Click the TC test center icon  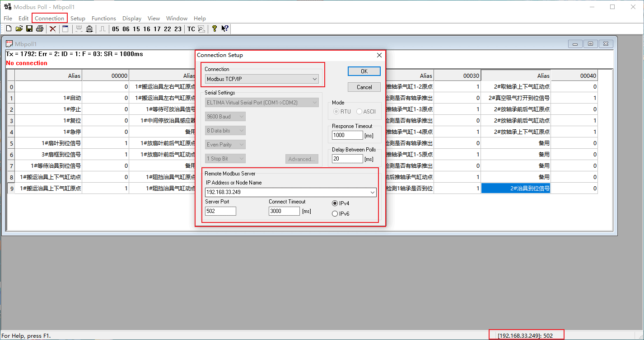[x=191, y=29]
